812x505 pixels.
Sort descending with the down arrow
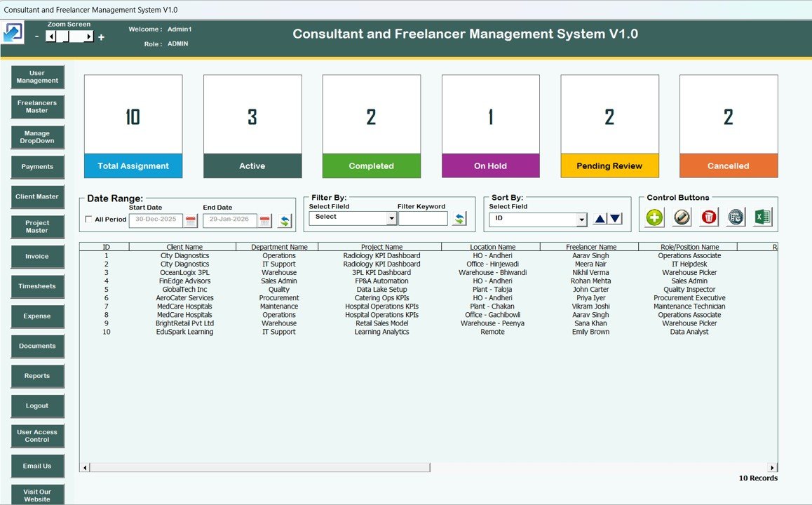click(615, 219)
